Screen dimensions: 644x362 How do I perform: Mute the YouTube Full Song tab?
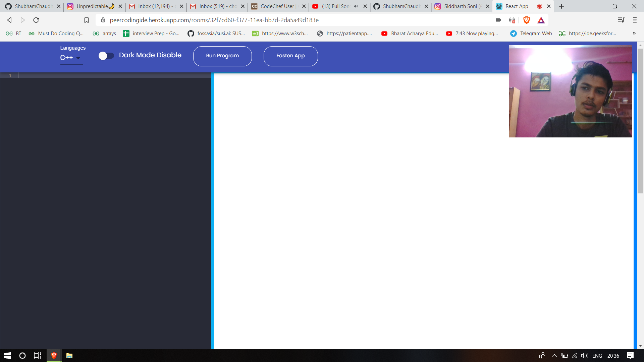click(356, 6)
